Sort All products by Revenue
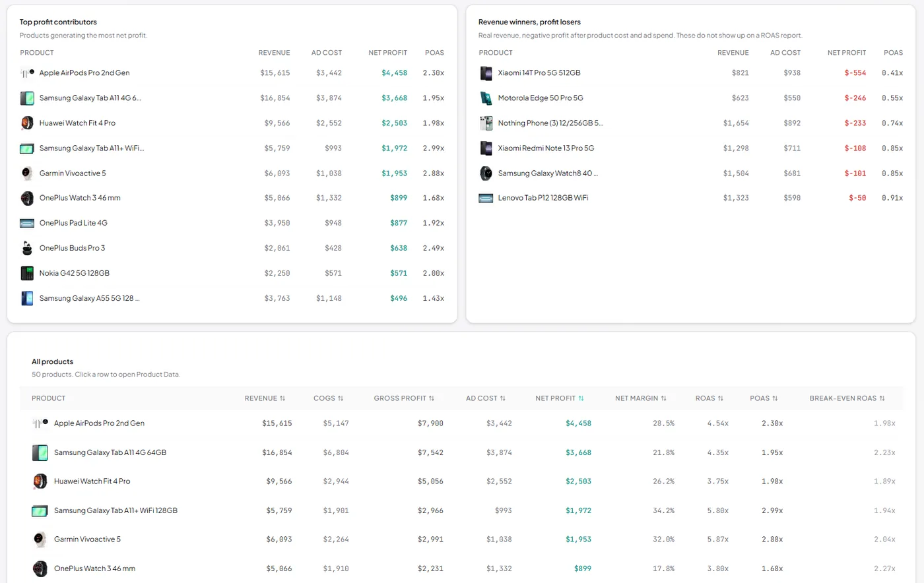924x583 pixels. tap(265, 398)
